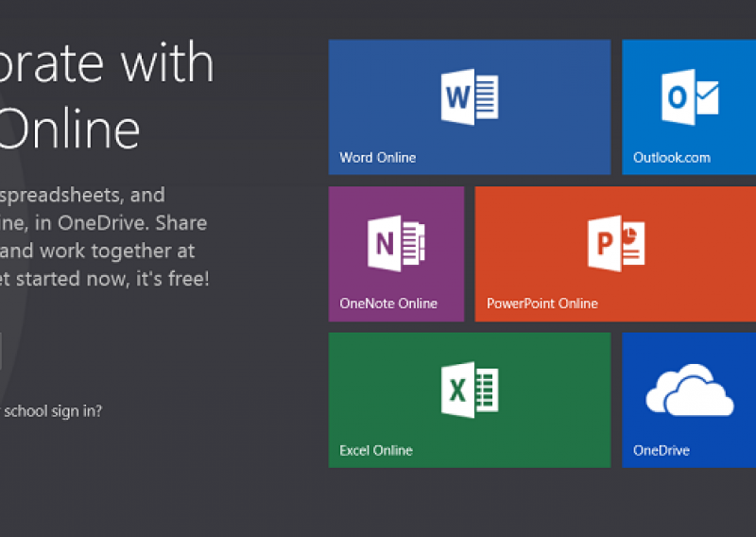The width and height of the screenshot is (756, 537).
Task: Click the 'OneDrive' tile label
Action: pos(661,451)
